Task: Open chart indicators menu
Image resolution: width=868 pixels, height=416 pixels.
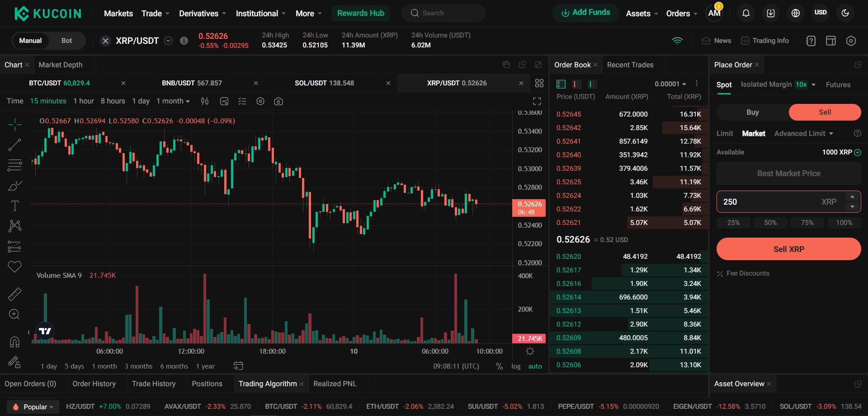Action: click(224, 101)
